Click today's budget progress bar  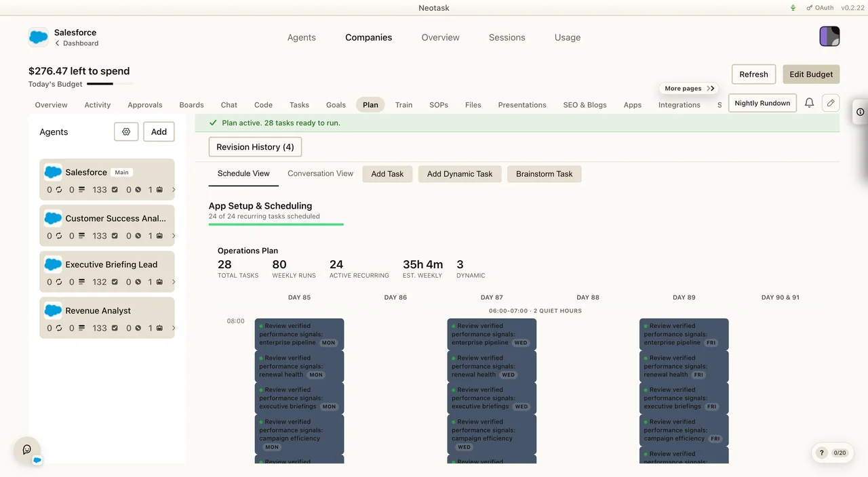[x=111, y=84]
